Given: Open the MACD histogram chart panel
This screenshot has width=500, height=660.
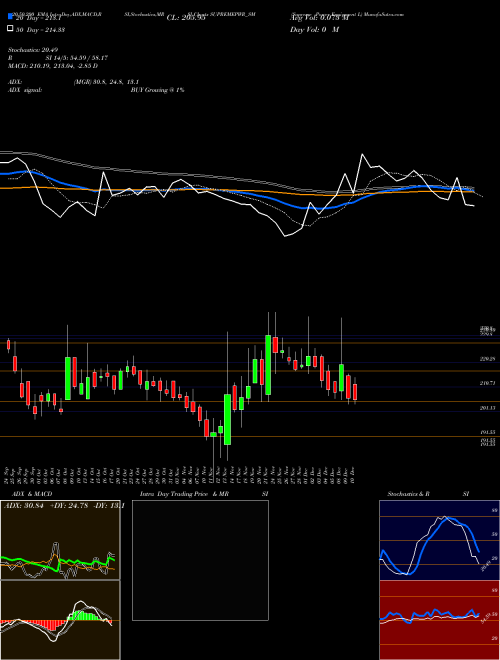Looking at the screenshot, I should tap(60, 620).
